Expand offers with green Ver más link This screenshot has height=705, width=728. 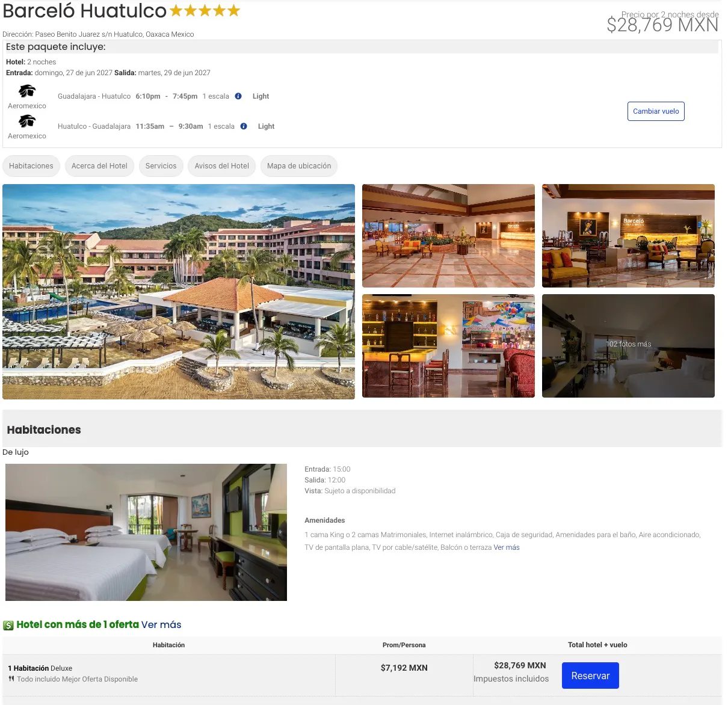[161, 624]
